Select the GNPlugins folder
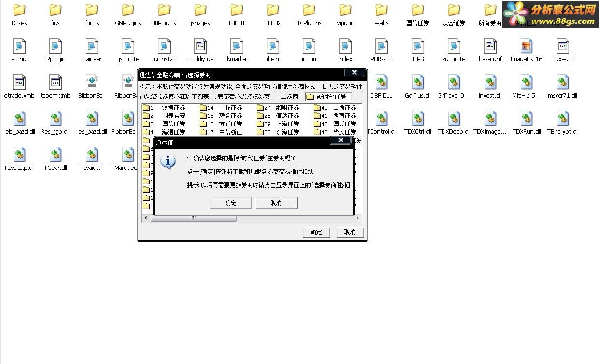Viewport: 600px width, 364px height. (x=128, y=14)
